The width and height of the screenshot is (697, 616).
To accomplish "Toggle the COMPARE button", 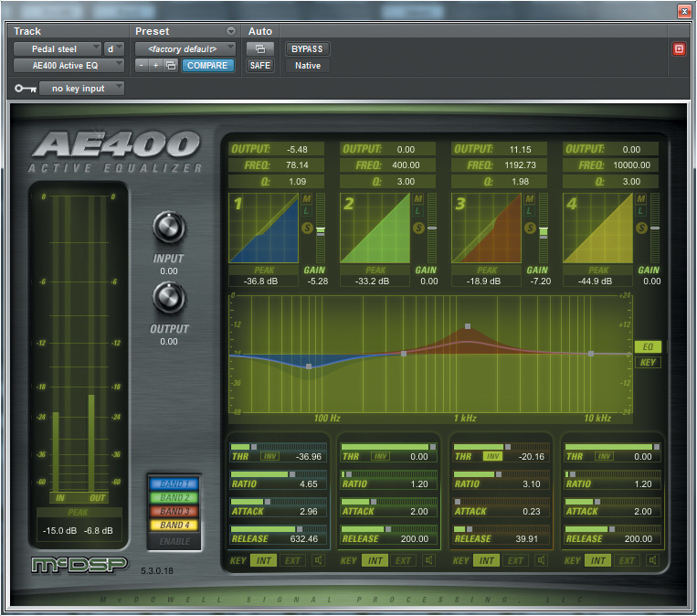I will (207, 66).
